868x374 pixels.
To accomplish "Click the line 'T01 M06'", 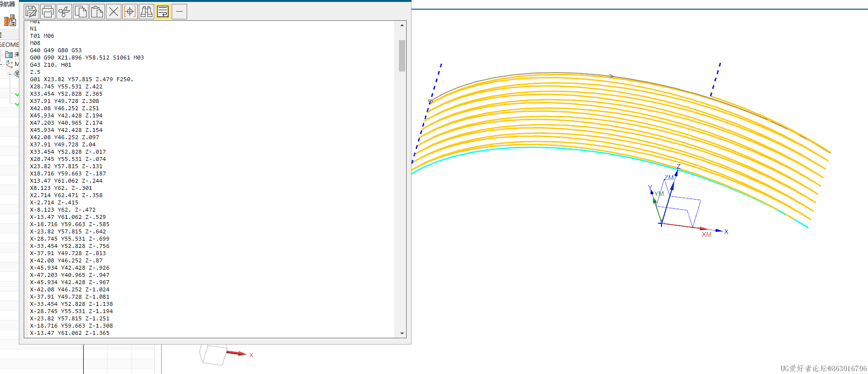I will point(42,36).
